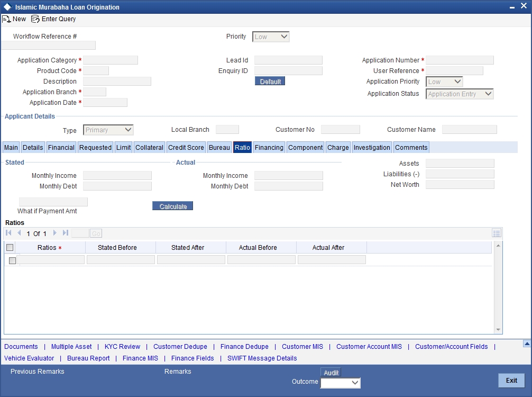Select the Ratio tab
The width and height of the screenshot is (532, 397).
pyautogui.click(x=242, y=147)
